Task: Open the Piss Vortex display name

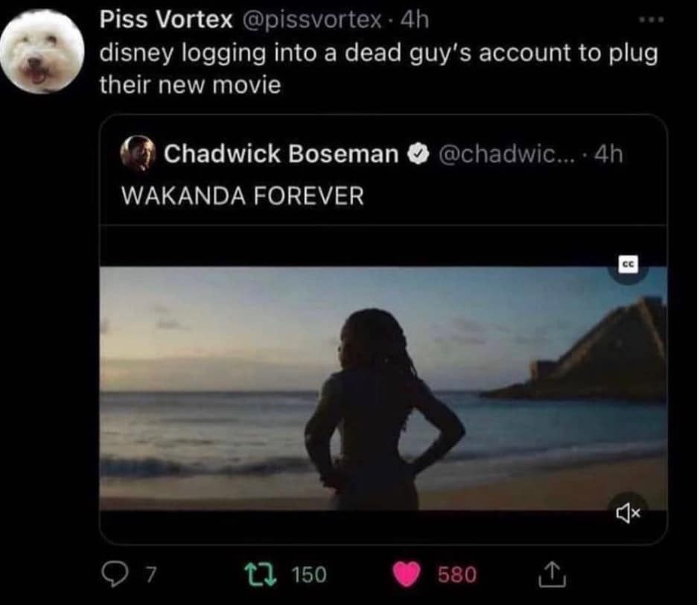Action: click(166, 20)
